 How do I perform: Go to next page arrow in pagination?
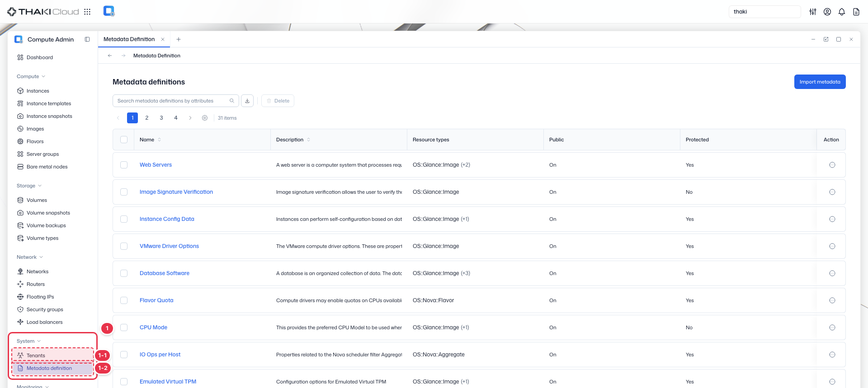[190, 118]
